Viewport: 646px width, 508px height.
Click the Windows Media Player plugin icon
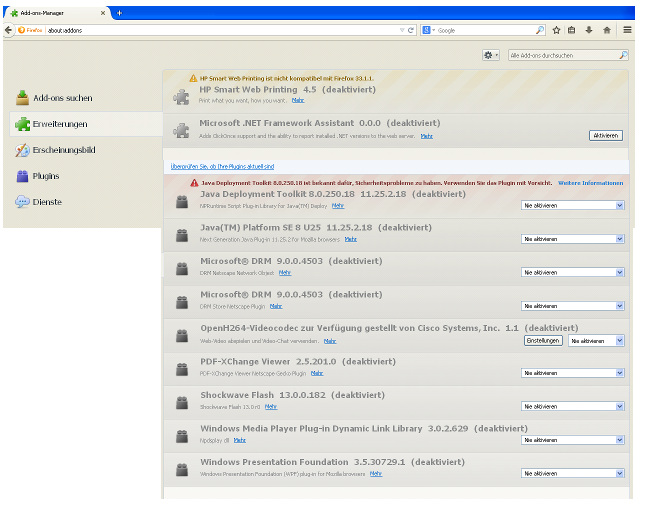182,436
